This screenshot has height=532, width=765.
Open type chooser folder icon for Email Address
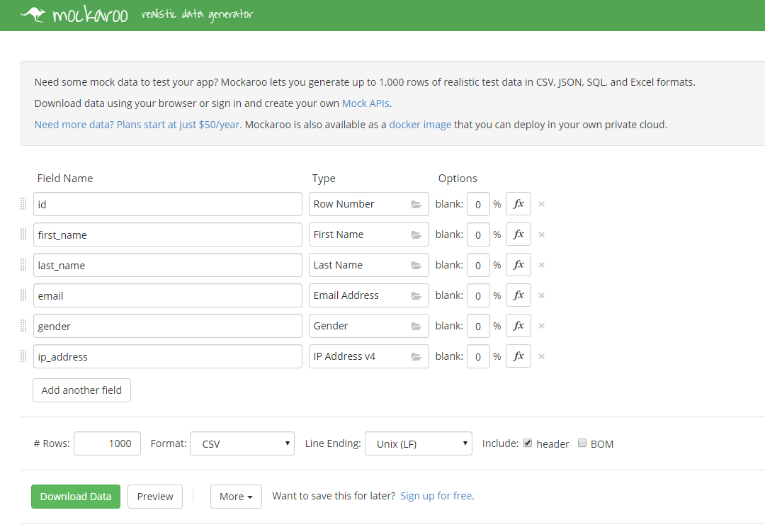pos(416,296)
